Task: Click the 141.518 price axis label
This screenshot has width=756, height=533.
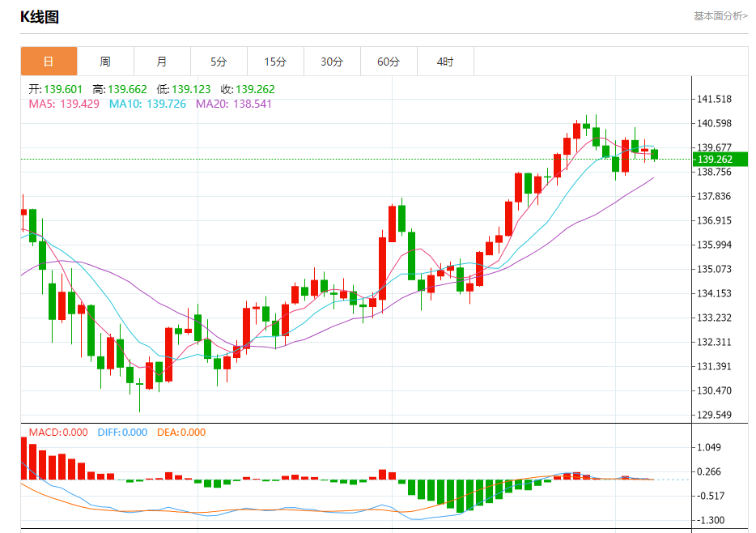Action: coord(715,99)
